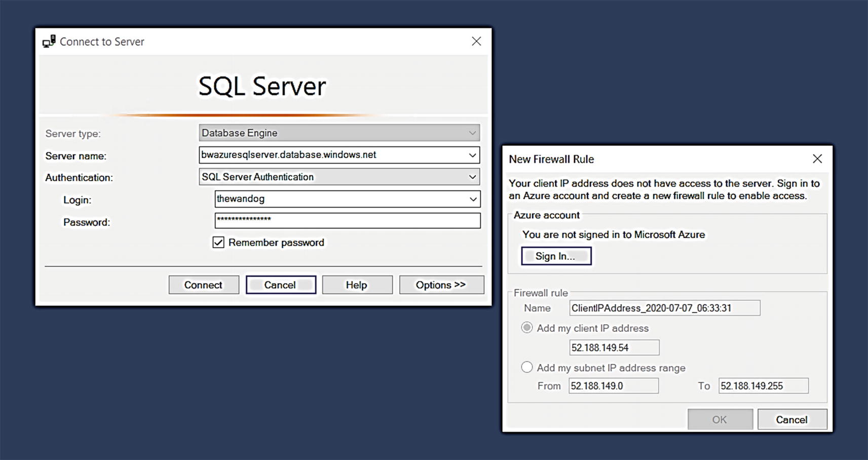Toggle the Remember password checkbox

[x=218, y=243]
